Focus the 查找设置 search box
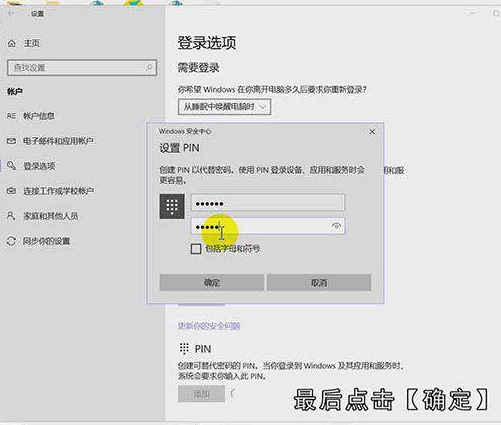 click(82, 68)
